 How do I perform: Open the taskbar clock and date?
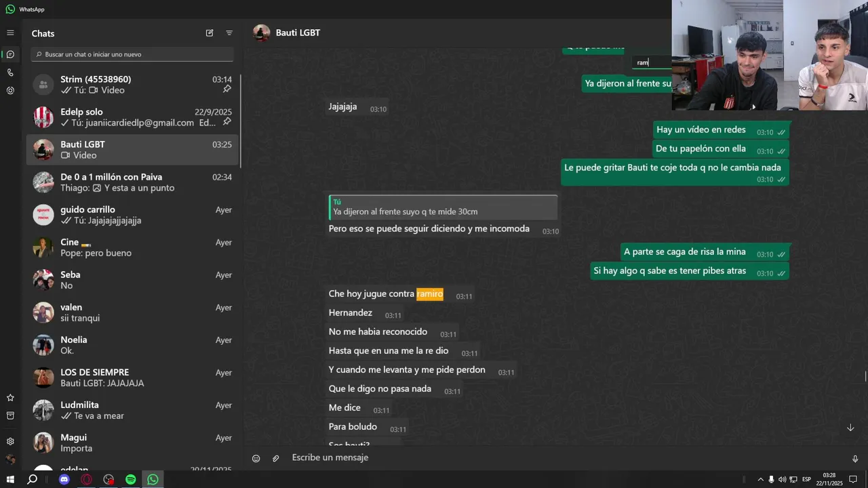(829, 479)
